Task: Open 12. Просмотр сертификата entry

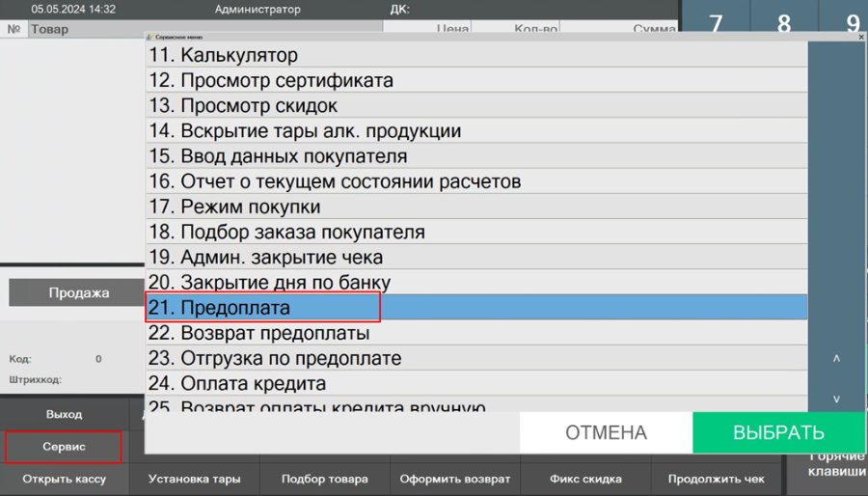Action: 476,80
